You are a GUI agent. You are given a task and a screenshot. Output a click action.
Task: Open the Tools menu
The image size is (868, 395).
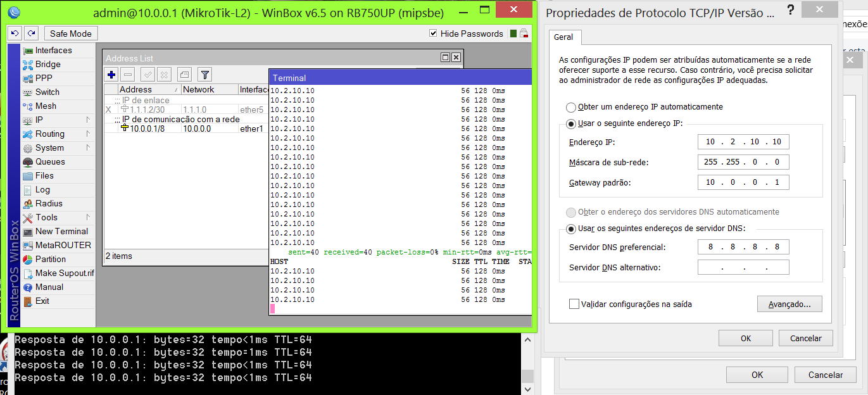[x=46, y=218]
